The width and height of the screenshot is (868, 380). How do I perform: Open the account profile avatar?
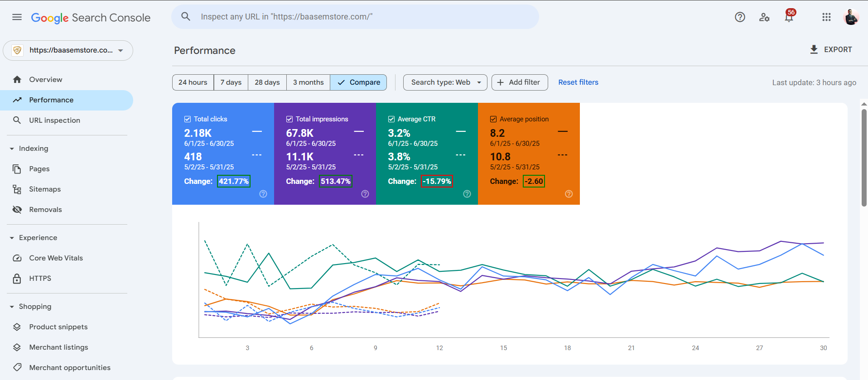[x=851, y=17]
